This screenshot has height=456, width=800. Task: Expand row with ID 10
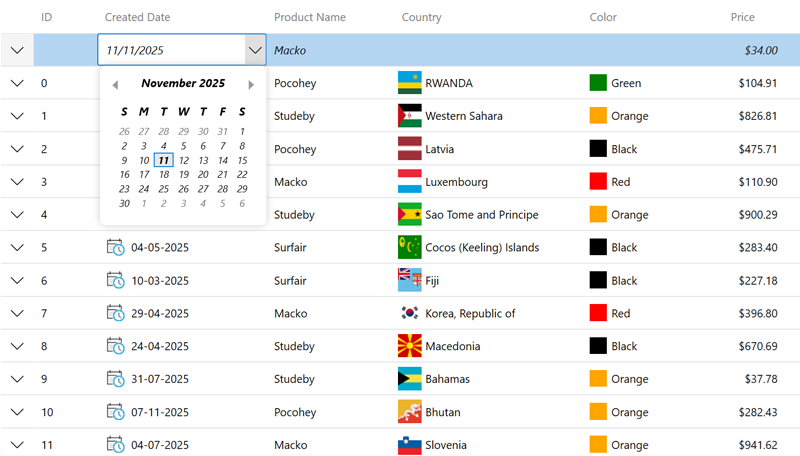(17, 412)
